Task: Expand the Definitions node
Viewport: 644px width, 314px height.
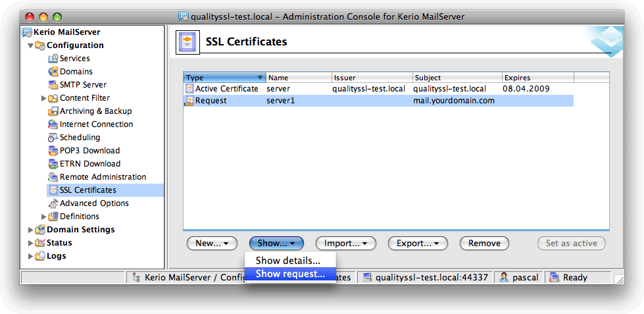Action: click(43, 217)
